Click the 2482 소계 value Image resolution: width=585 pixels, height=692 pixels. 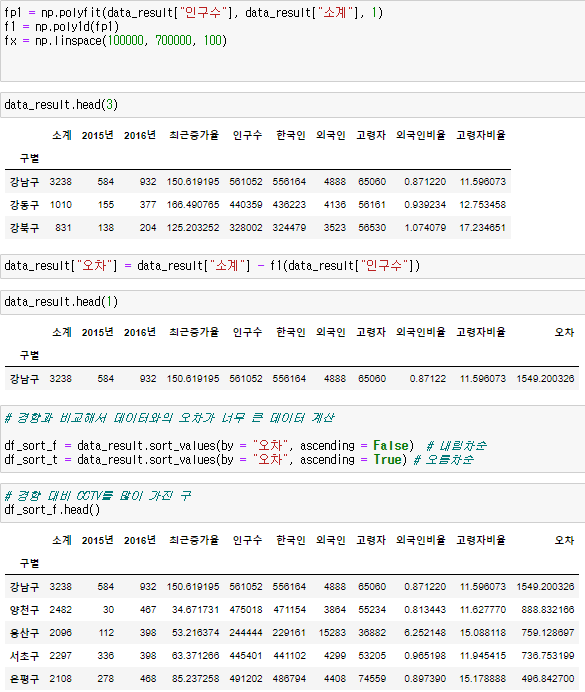61,610
